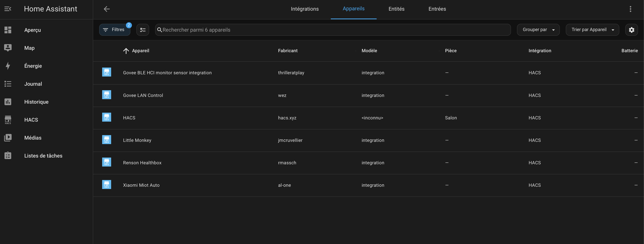Image resolution: width=644 pixels, height=244 pixels.
Task: Click the HACS icon for Govee LAN Control
Action: point(106,95)
